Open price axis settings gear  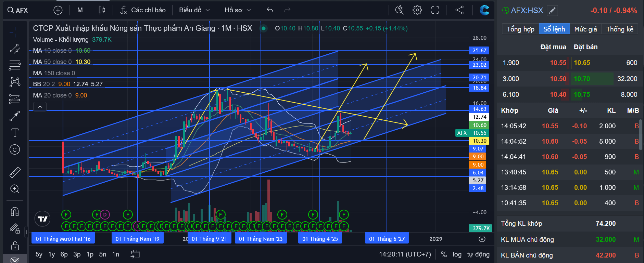click(x=482, y=239)
